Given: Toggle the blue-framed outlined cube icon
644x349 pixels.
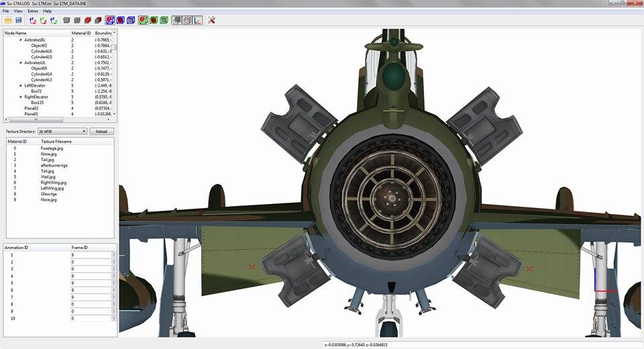Looking at the screenshot, I should pos(131,20).
